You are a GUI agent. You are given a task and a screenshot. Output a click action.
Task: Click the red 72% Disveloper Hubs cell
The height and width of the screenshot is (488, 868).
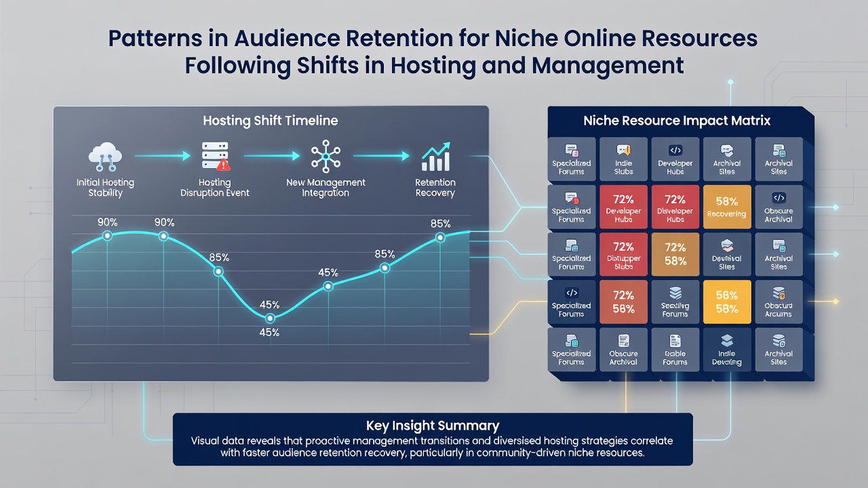click(675, 206)
